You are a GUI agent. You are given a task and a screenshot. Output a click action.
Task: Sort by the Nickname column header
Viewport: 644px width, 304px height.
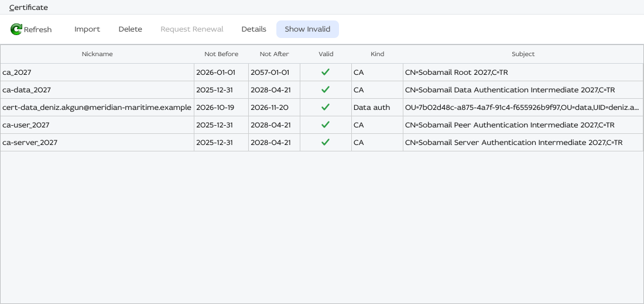(x=97, y=54)
